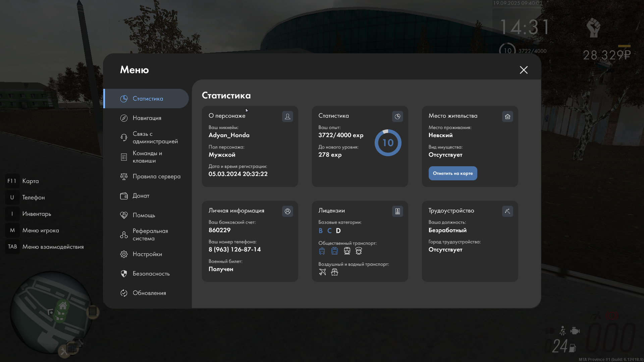Close the Меню window

(524, 70)
